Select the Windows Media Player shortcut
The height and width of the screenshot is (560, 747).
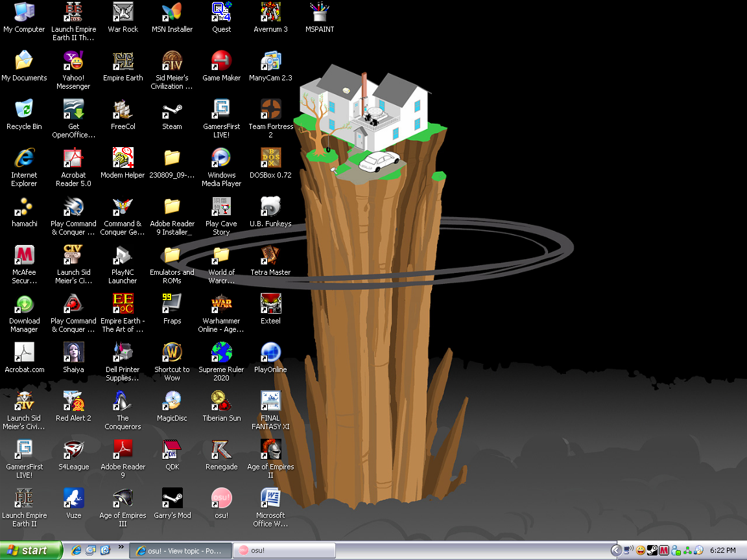[222, 167]
